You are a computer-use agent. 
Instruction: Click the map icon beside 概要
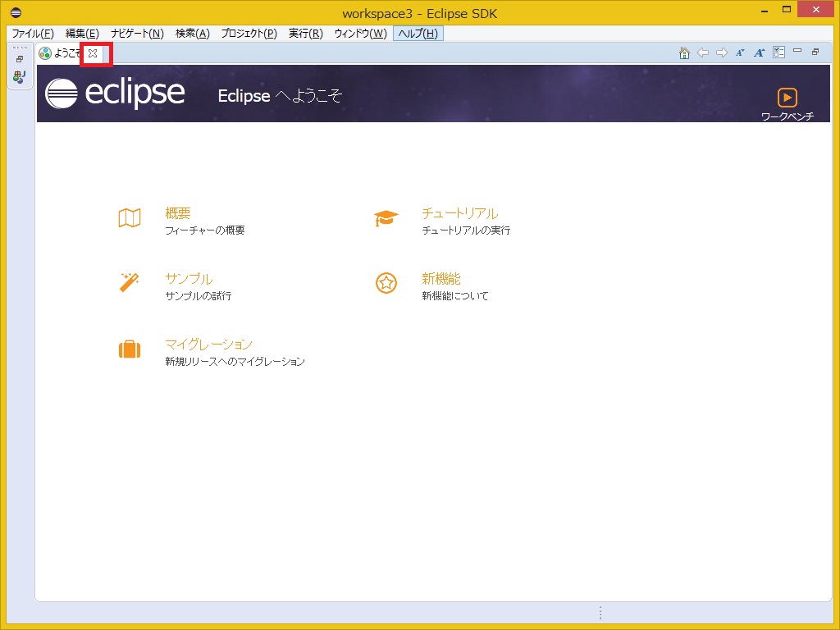coord(130,218)
